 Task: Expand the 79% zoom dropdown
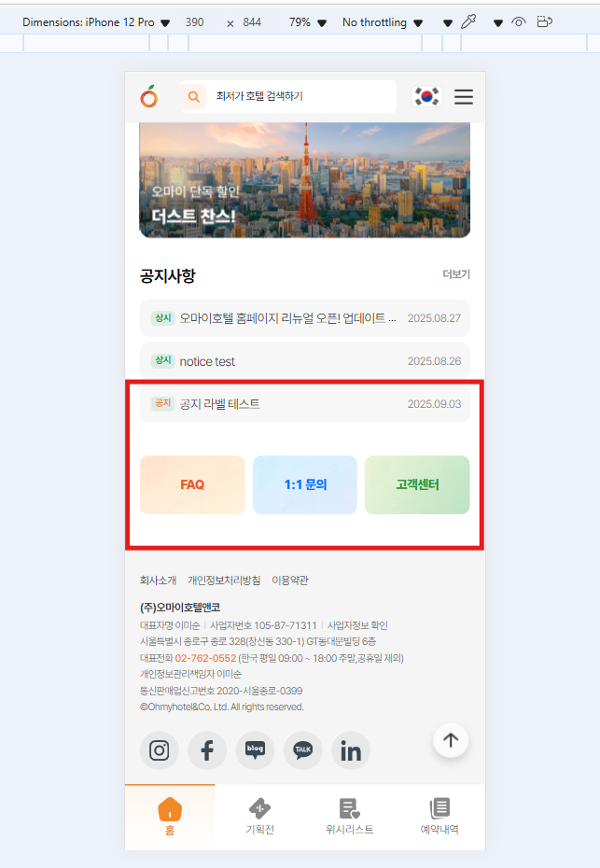(x=308, y=22)
